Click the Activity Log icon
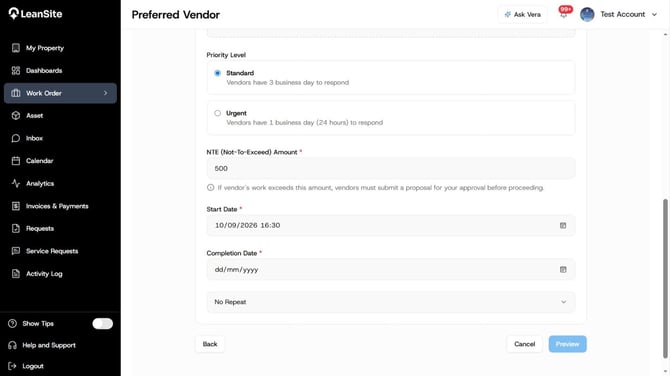Image resolution: width=670 pixels, height=376 pixels. click(x=16, y=273)
